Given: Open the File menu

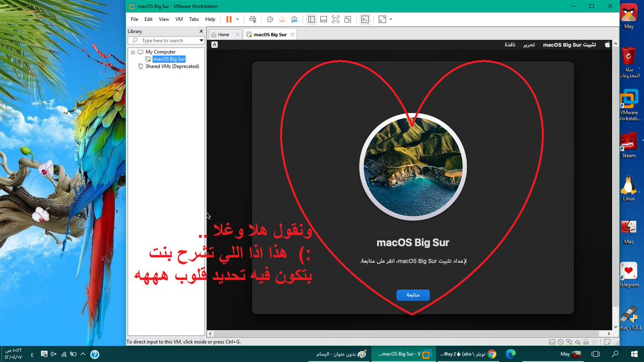Looking at the screenshot, I should point(135,19).
